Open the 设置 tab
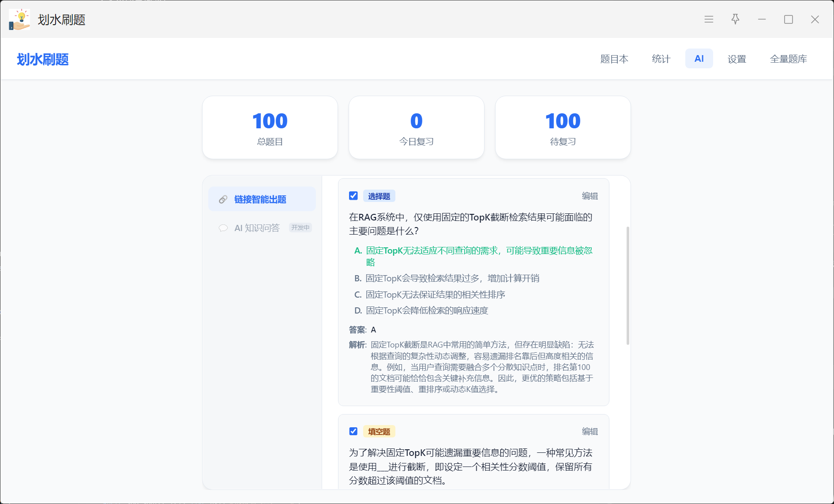834x504 pixels. coord(736,59)
